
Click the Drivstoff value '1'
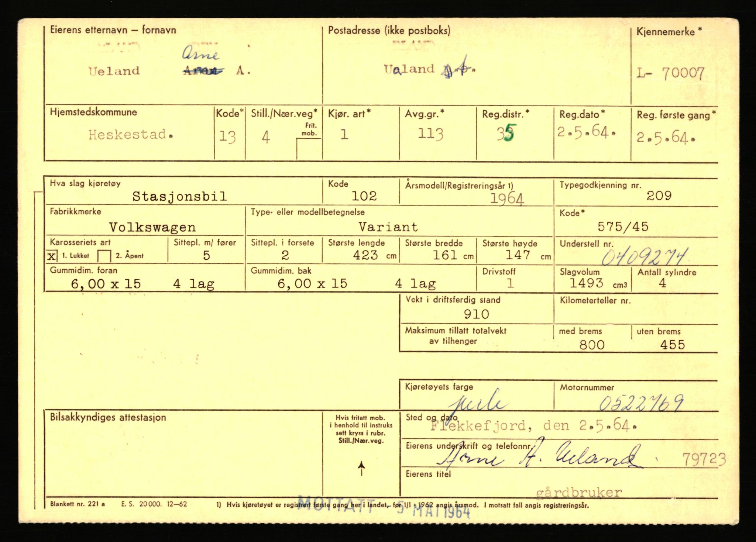click(x=511, y=283)
